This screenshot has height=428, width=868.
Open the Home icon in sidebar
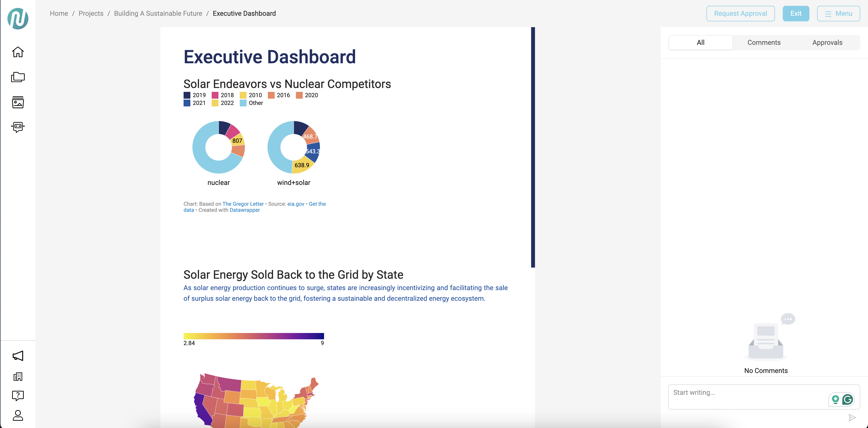[x=17, y=52]
